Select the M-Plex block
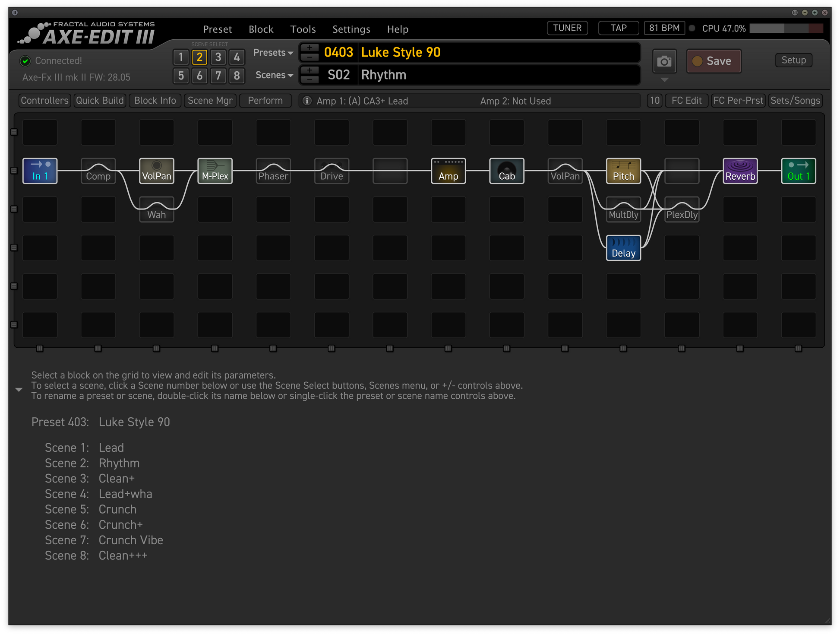The height and width of the screenshot is (635, 840). pos(215,171)
